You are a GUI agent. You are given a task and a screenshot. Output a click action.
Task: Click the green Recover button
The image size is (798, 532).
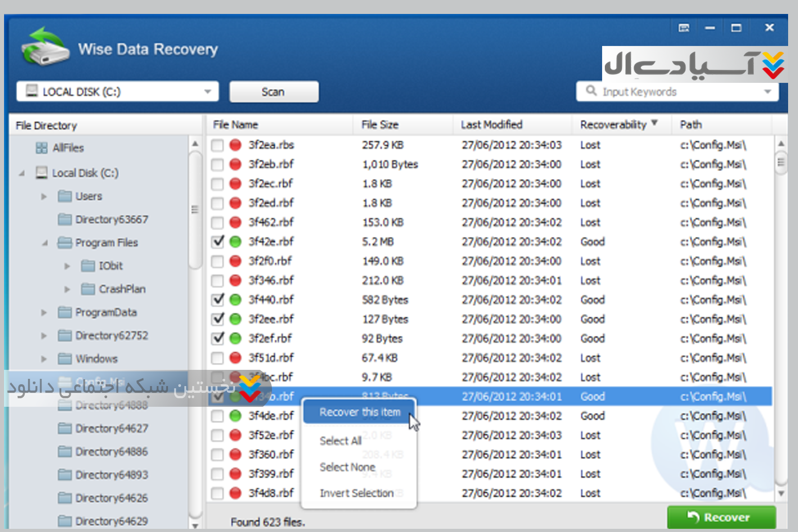721,517
